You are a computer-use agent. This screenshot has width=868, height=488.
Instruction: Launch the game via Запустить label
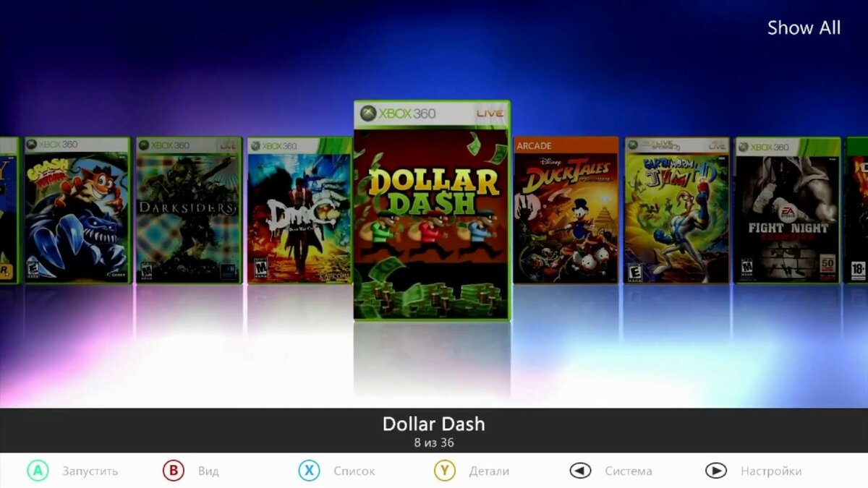coord(90,471)
